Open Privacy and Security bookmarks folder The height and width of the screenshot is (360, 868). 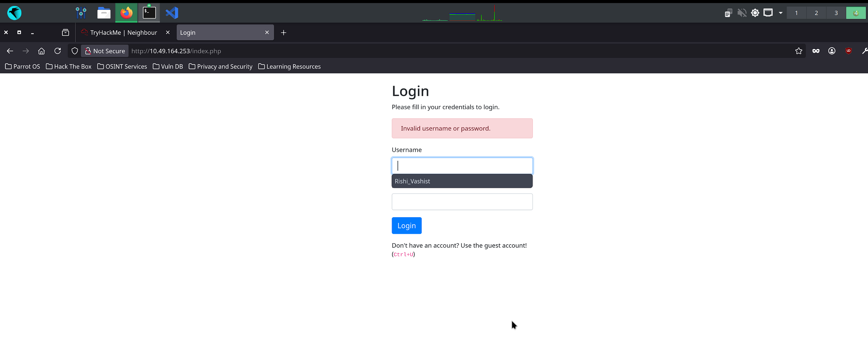pos(221,66)
